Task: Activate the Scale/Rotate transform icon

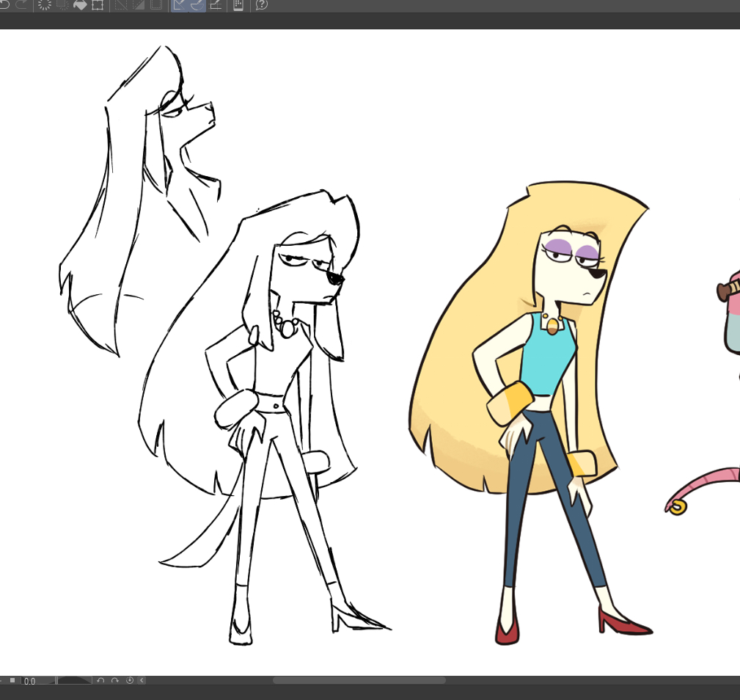Action: [98, 4]
